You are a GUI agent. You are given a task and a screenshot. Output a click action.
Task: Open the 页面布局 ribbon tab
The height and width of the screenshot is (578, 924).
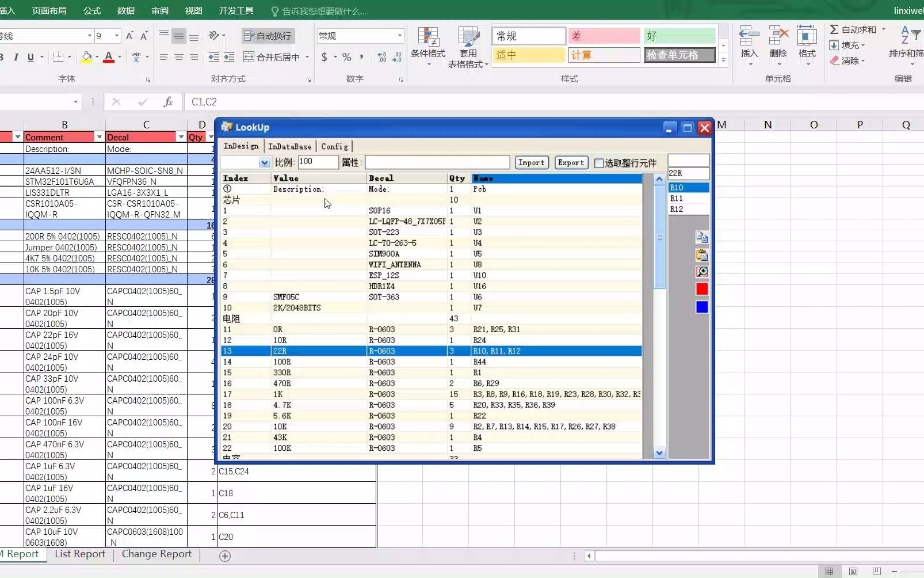pyautogui.click(x=49, y=10)
